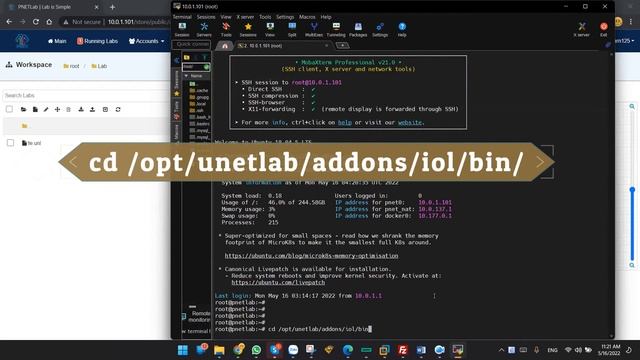Open the Macros menu

307,17
